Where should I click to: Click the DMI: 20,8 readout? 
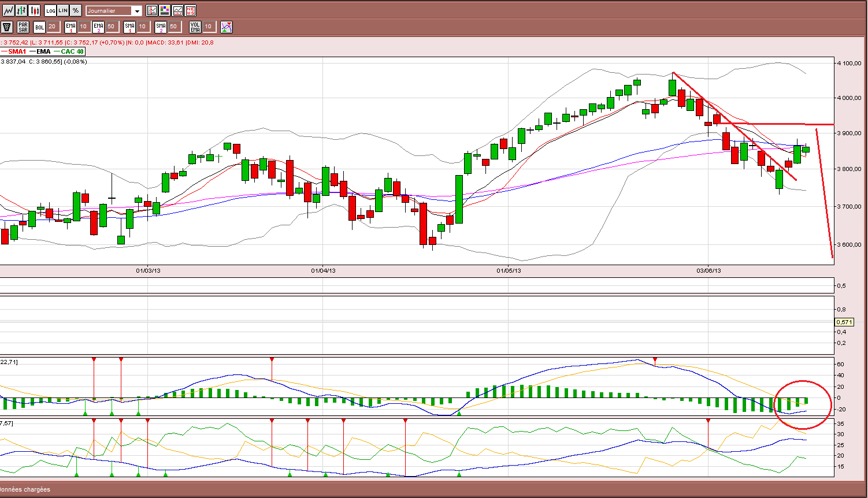click(201, 43)
